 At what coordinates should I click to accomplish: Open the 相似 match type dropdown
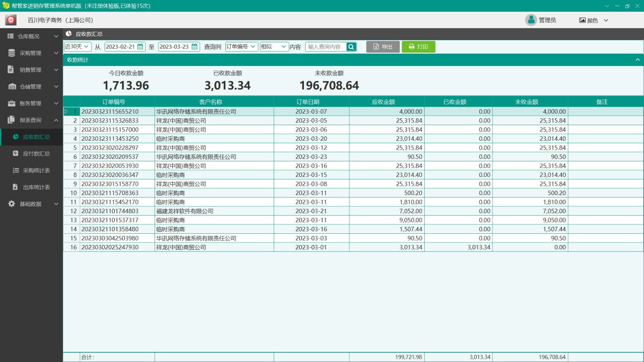[274, 47]
